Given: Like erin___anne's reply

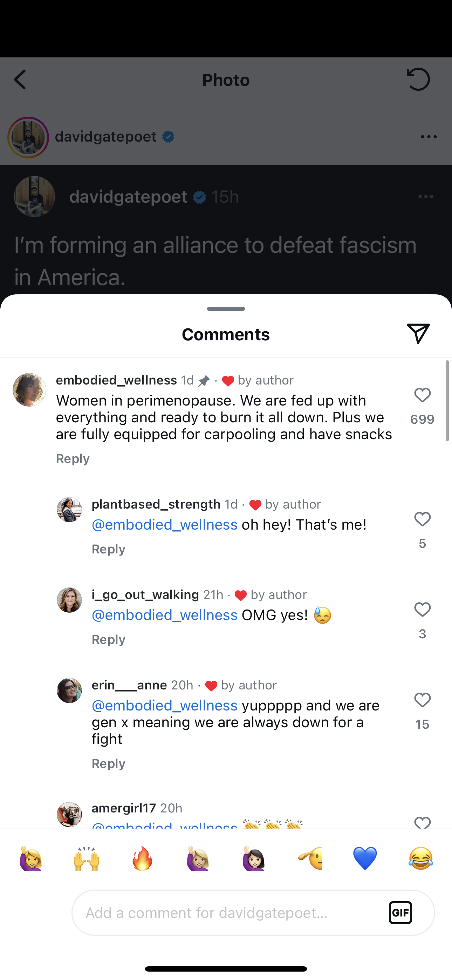Looking at the screenshot, I should (x=422, y=700).
